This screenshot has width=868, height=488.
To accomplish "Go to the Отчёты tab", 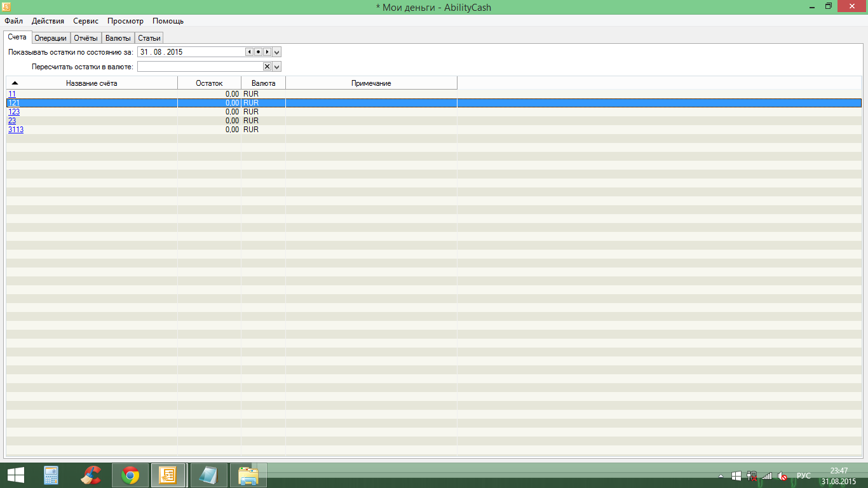I will coord(86,38).
